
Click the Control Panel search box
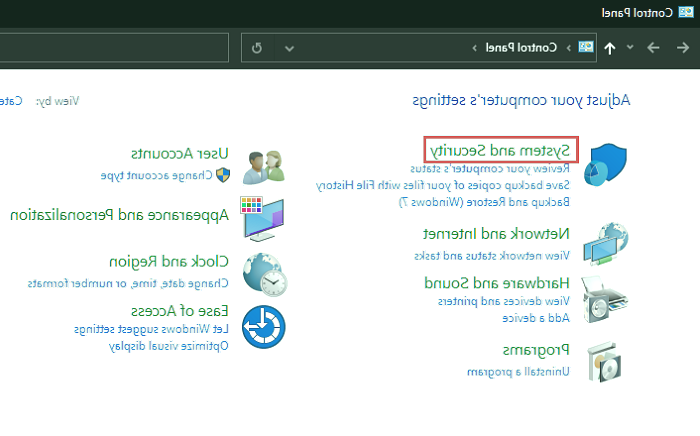tap(114, 47)
